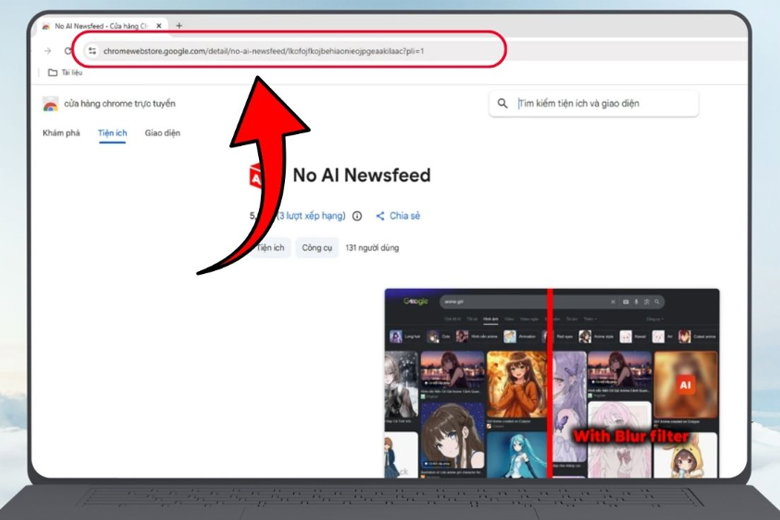Open the 3 lượt xếp hạng ratings link

click(311, 216)
